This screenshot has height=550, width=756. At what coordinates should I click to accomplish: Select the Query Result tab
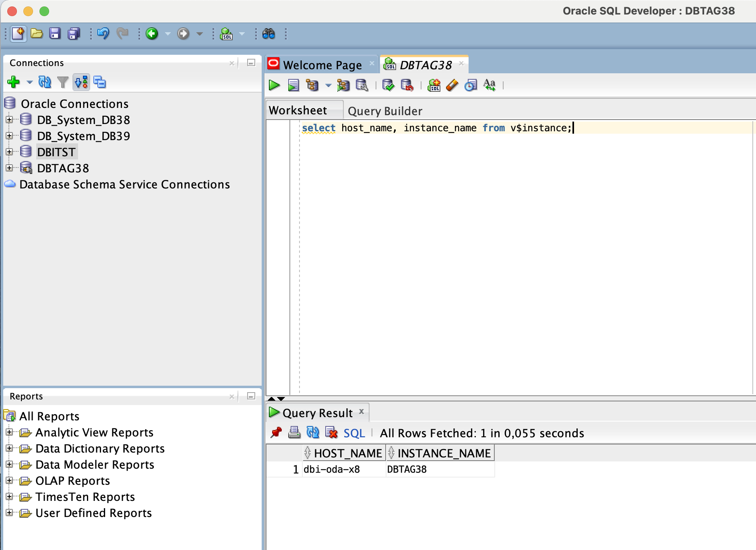coord(318,413)
